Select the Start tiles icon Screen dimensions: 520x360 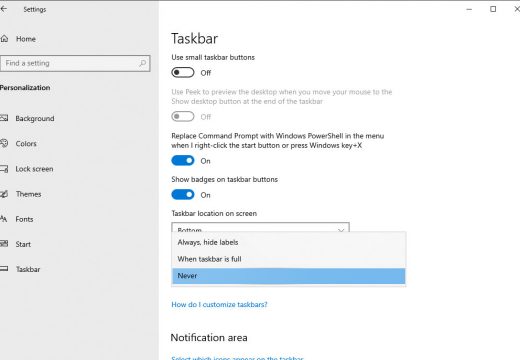pos(4,244)
